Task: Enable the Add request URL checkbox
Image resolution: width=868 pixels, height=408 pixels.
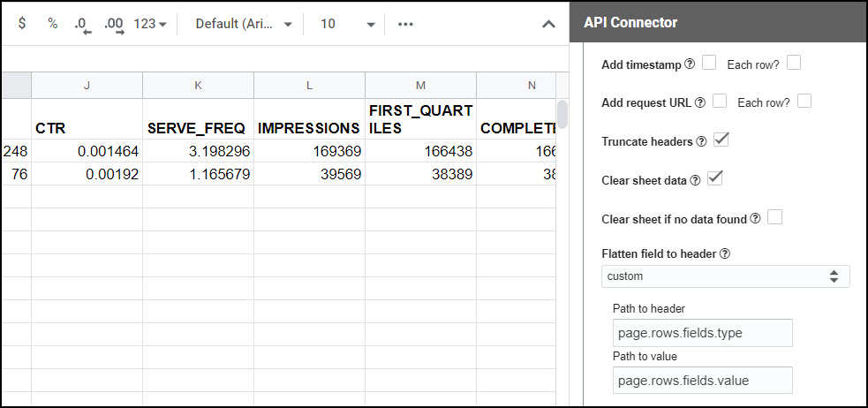Action: click(x=720, y=101)
